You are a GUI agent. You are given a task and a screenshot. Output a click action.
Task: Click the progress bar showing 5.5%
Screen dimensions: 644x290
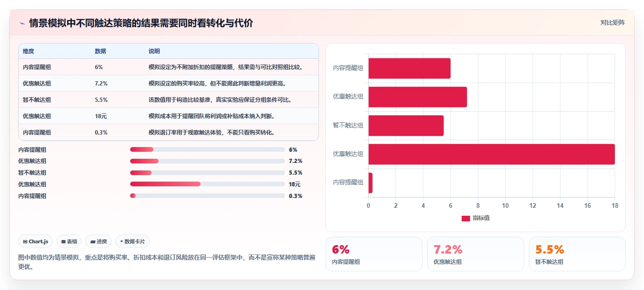coord(208,173)
